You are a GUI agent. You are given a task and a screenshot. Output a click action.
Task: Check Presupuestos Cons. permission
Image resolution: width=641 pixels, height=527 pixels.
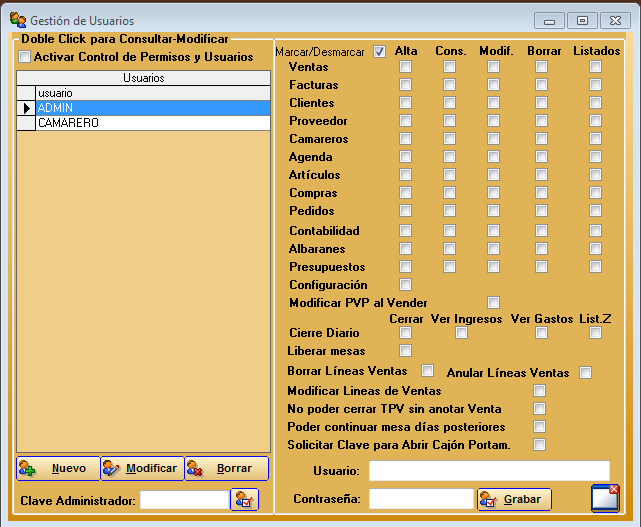[x=449, y=267]
